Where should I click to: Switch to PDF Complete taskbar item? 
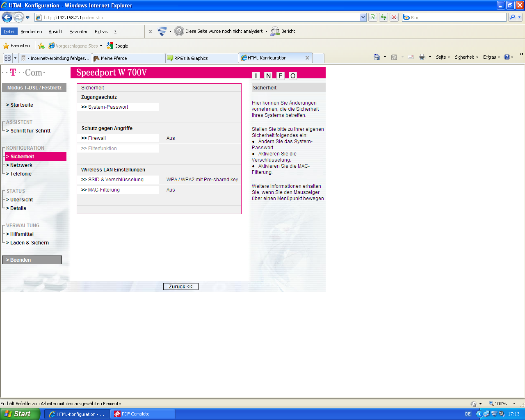point(143,414)
